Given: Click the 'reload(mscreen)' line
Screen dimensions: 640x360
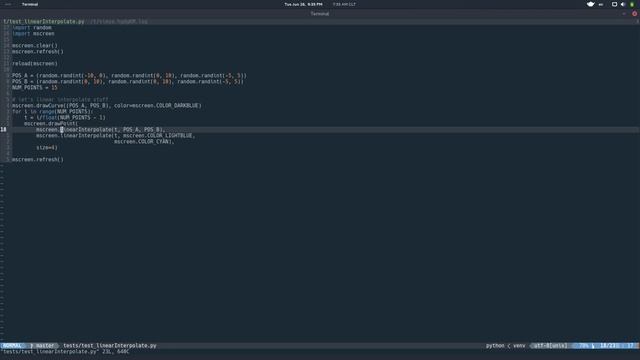Looking at the screenshot, I should tap(35, 64).
